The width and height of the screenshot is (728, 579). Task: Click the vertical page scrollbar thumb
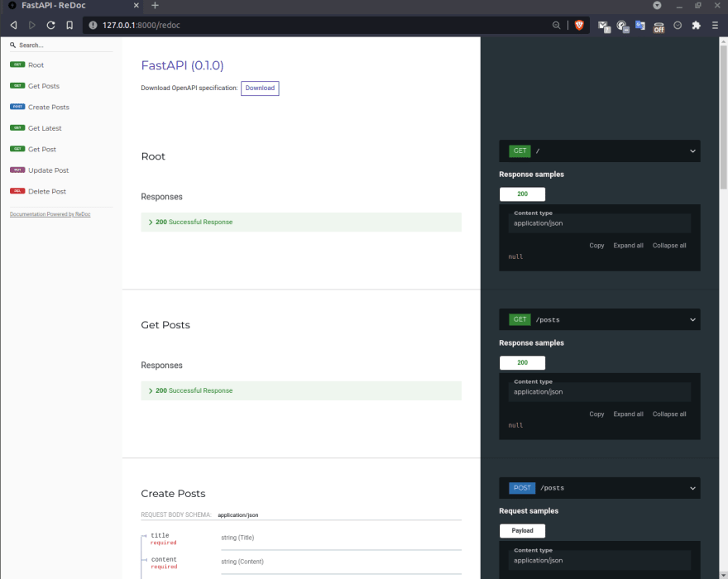tap(723, 116)
